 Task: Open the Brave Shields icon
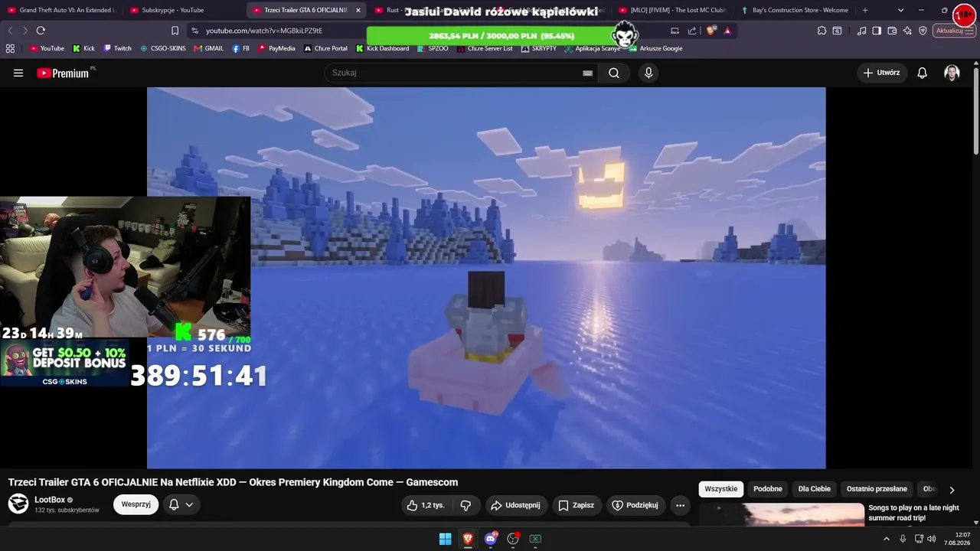click(711, 31)
